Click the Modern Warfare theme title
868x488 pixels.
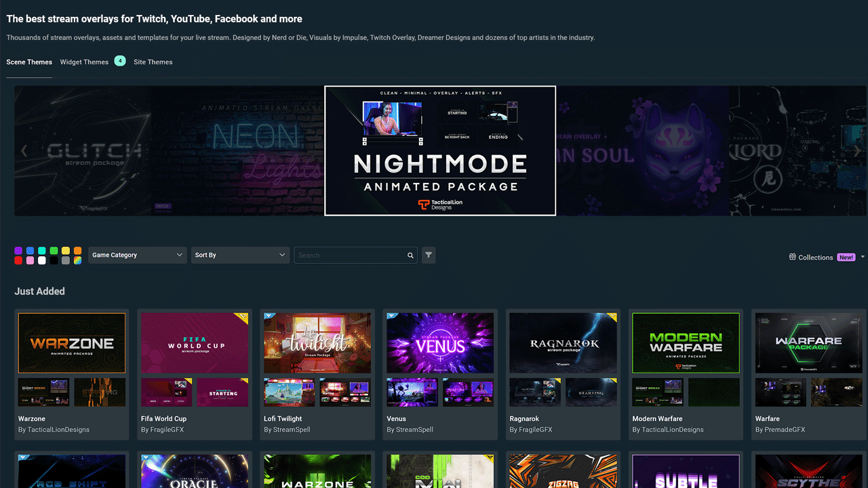point(657,419)
